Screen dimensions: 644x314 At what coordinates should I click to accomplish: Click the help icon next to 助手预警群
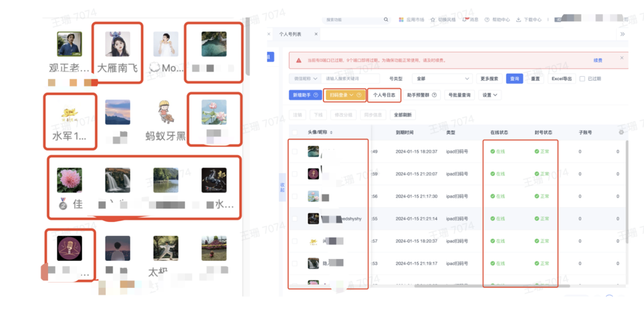point(434,95)
